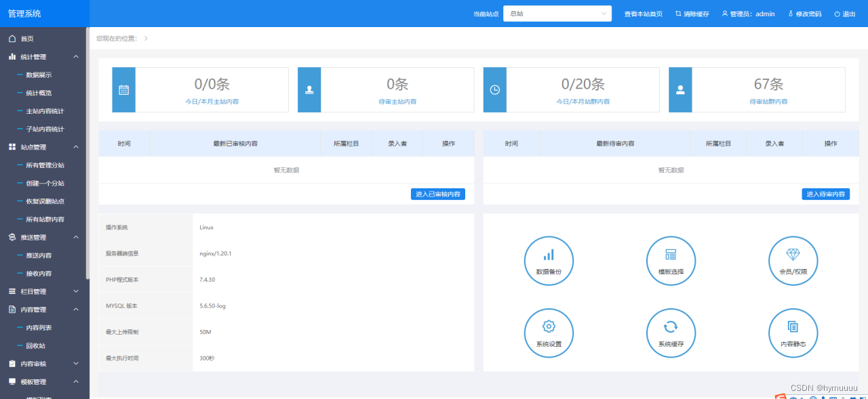Click the home icon beside 首页

[12, 39]
